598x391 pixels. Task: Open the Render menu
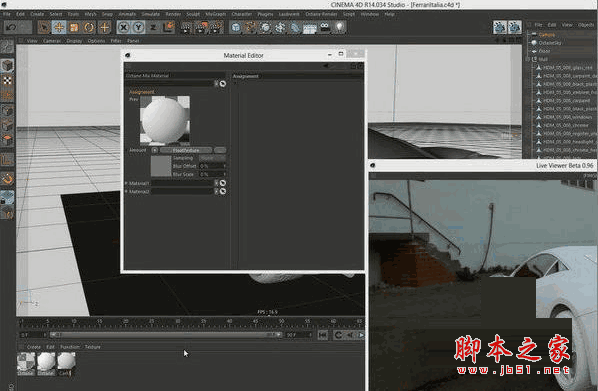point(173,14)
